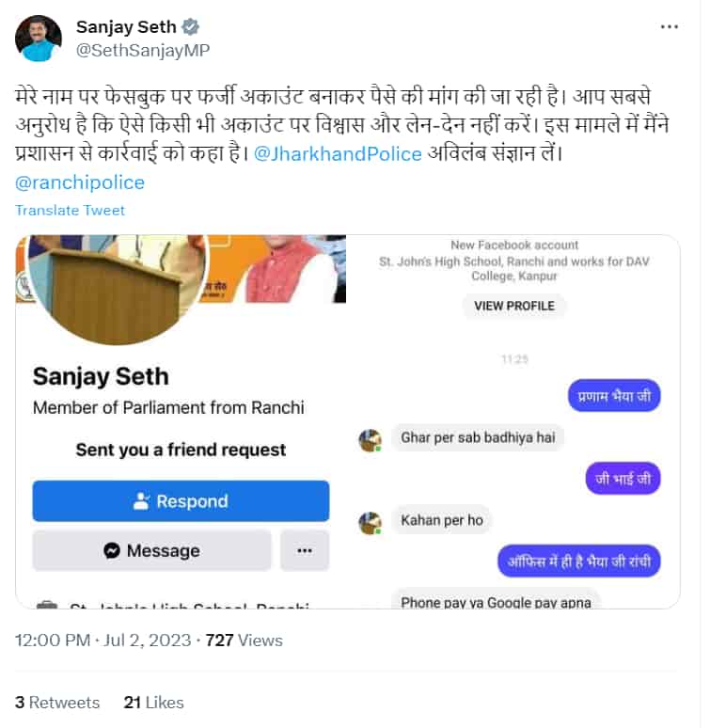Click Translate Tweet
The width and height of the screenshot is (710, 728).
coord(71,211)
